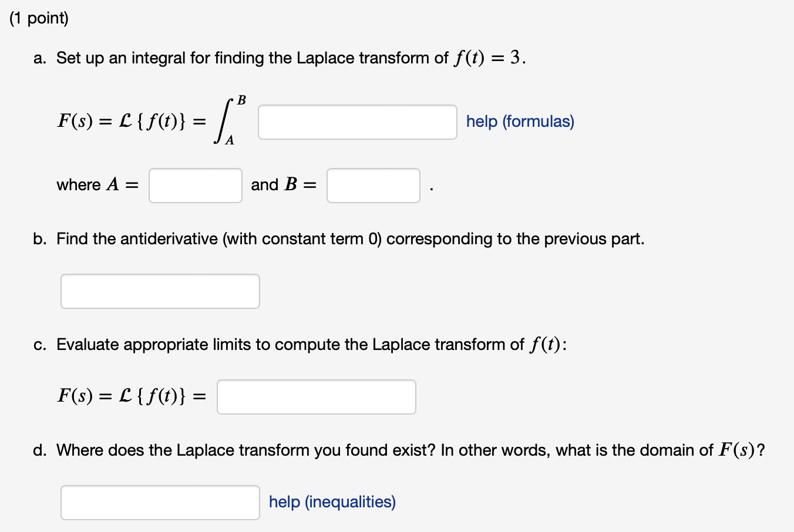Click the "(1 point)" label
The image size is (794, 532).
pyautogui.click(x=39, y=18)
